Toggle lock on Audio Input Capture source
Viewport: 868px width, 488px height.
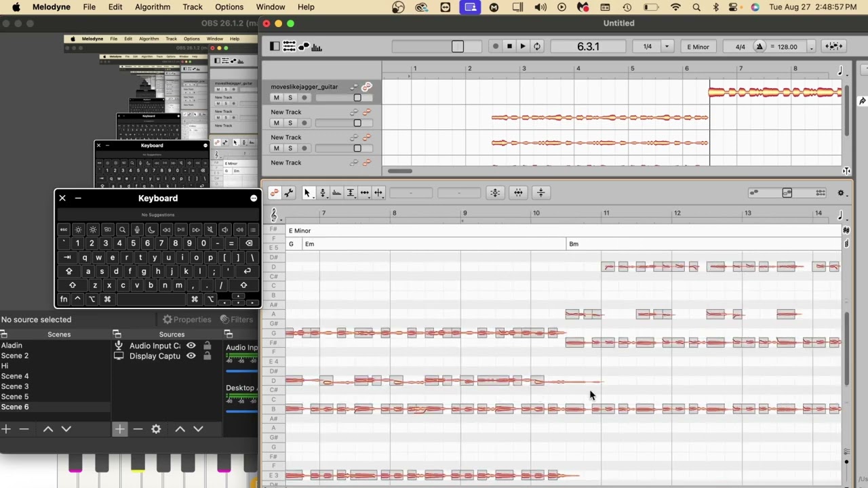208,346
